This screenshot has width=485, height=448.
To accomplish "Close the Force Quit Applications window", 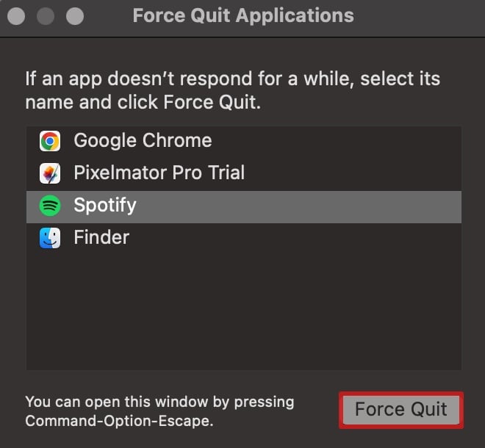I will click(16, 16).
